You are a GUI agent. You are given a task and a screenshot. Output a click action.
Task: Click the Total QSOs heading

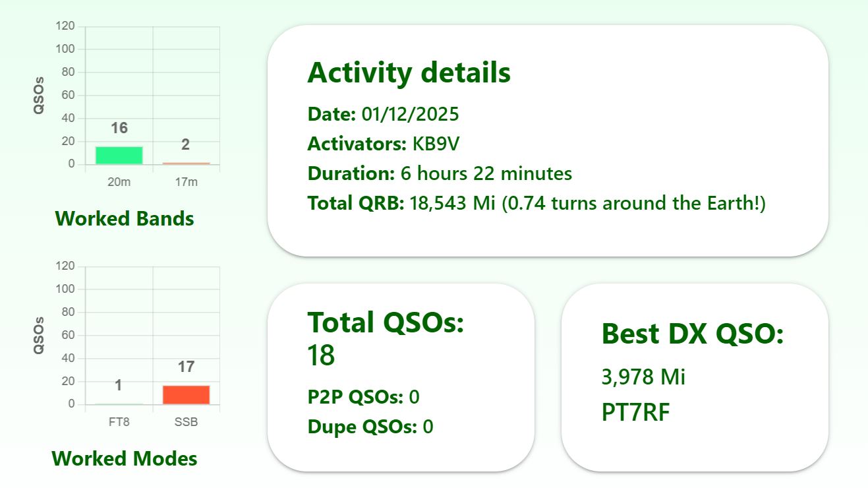point(386,323)
